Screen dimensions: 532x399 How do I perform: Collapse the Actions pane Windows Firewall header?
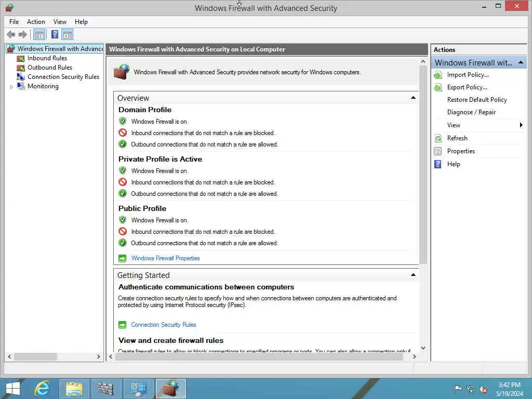[521, 62]
